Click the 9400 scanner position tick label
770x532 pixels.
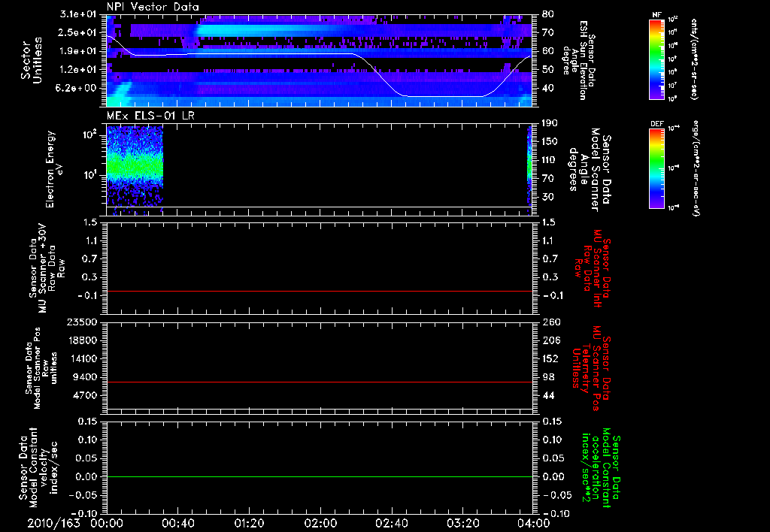[86, 377]
